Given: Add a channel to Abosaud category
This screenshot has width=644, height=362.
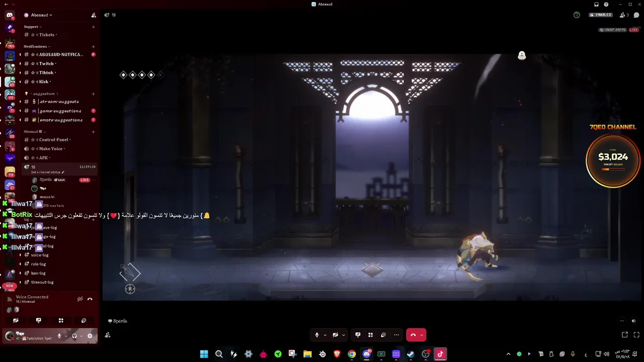Looking at the screenshot, I should coord(93,132).
